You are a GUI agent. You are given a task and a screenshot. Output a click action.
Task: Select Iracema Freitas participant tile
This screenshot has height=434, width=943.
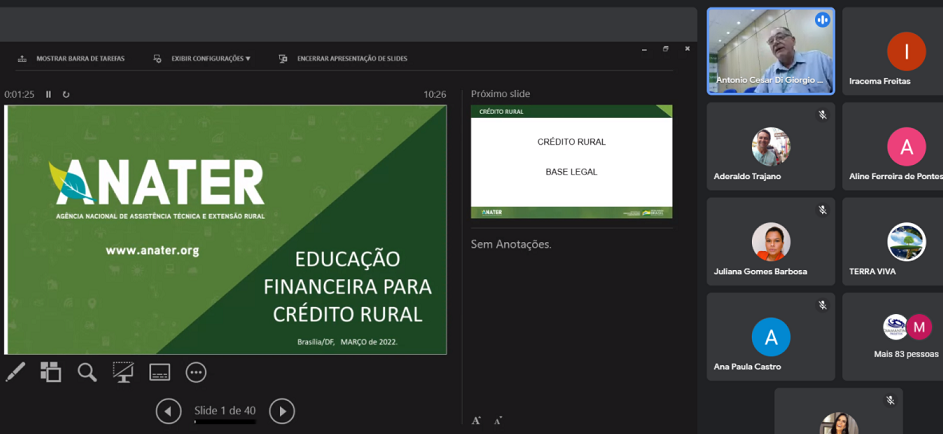tap(892, 52)
